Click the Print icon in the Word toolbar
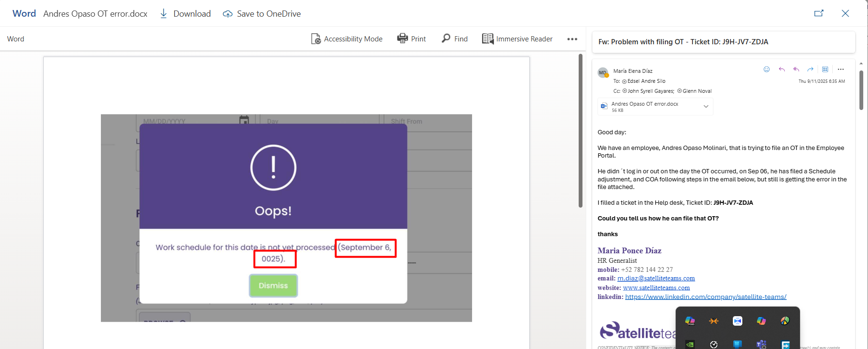 tap(412, 39)
